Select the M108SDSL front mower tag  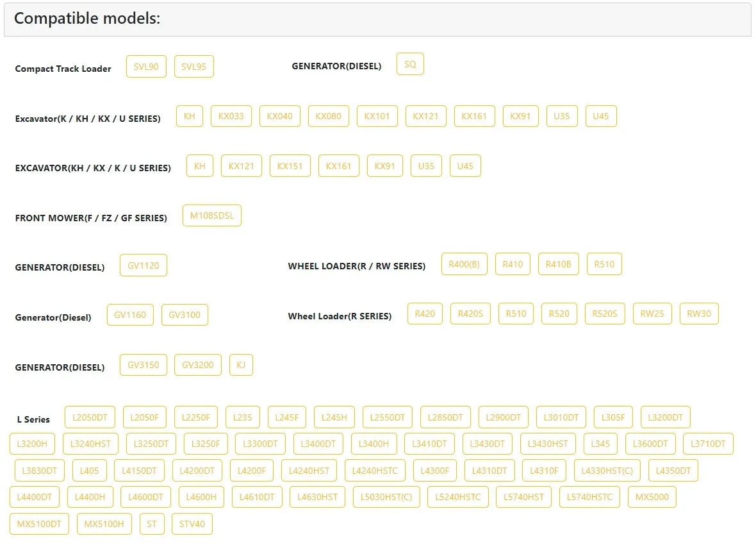coord(212,215)
